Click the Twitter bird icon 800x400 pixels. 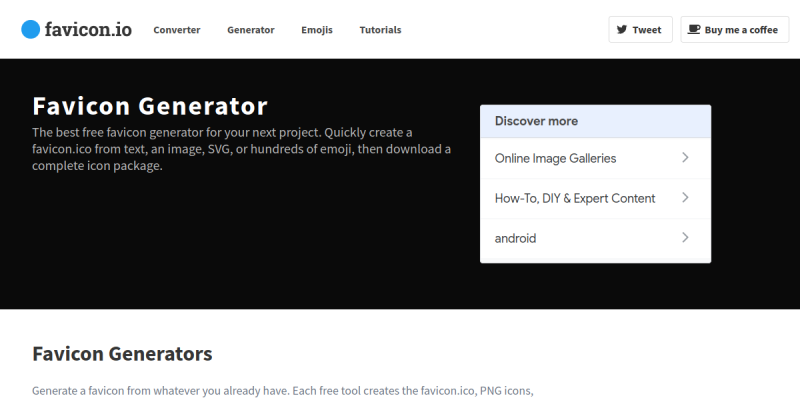[x=621, y=30]
